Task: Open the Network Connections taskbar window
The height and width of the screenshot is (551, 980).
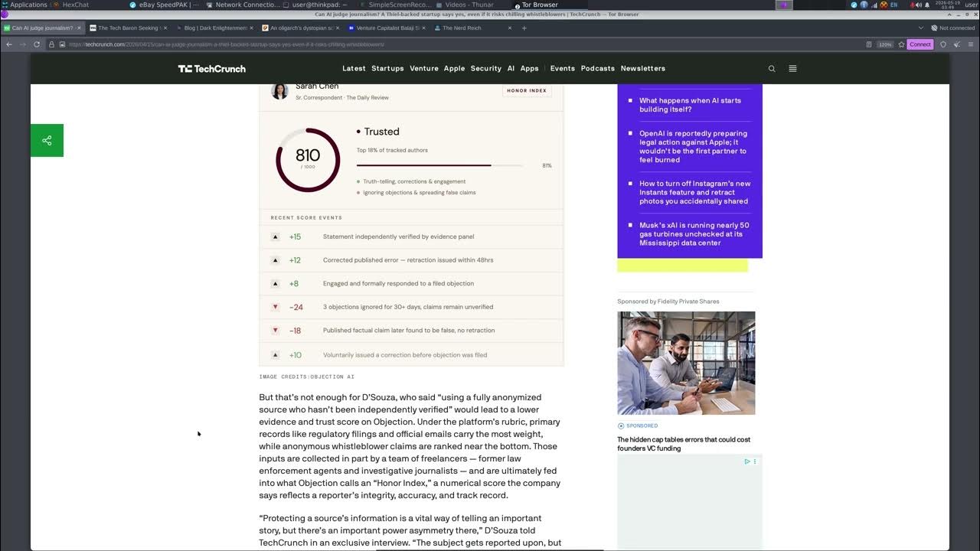Action: (x=243, y=5)
